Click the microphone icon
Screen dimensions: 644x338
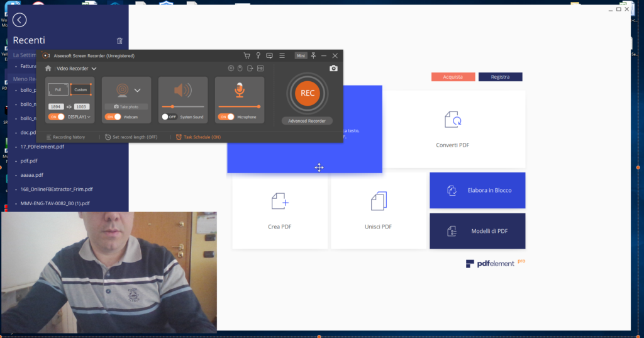[240, 91]
